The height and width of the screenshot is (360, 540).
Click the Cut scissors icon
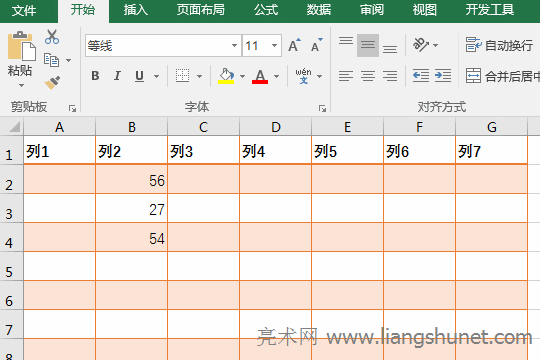pyautogui.click(x=52, y=37)
